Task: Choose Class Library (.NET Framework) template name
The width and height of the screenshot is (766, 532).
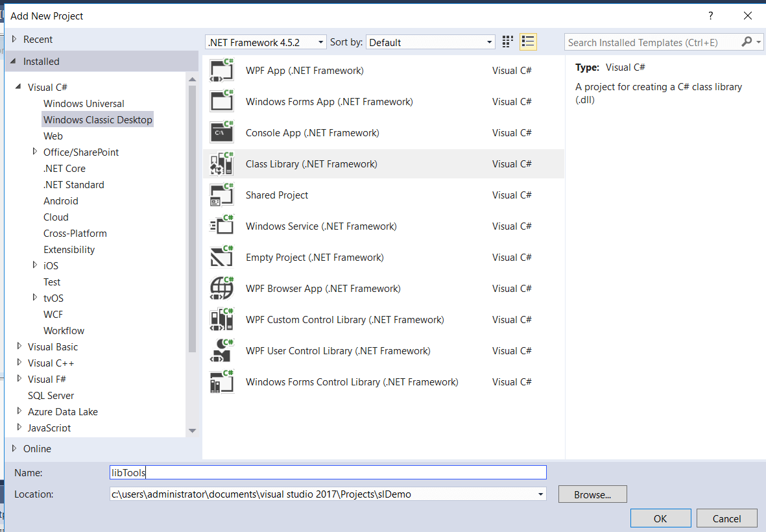Action: click(x=311, y=163)
